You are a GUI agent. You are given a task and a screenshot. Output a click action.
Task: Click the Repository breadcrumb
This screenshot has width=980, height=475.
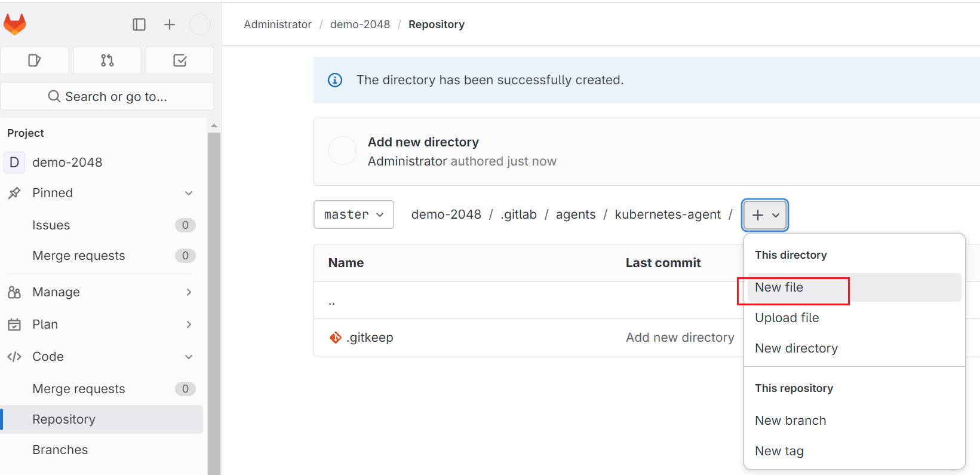437,24
